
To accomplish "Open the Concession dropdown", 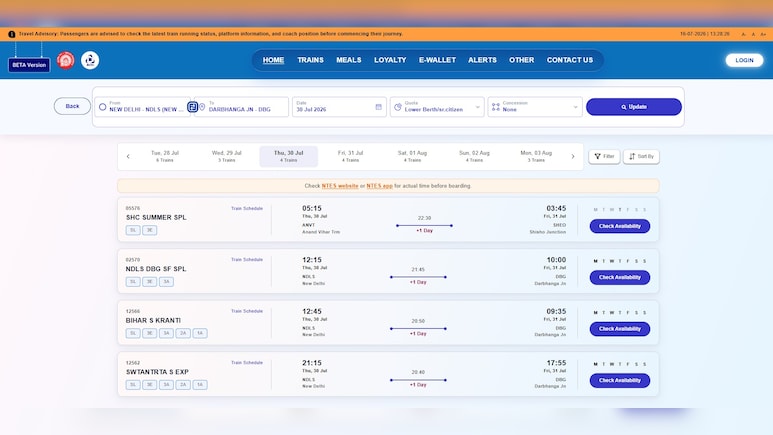I will pyautogui.click(x=535, y=107).
